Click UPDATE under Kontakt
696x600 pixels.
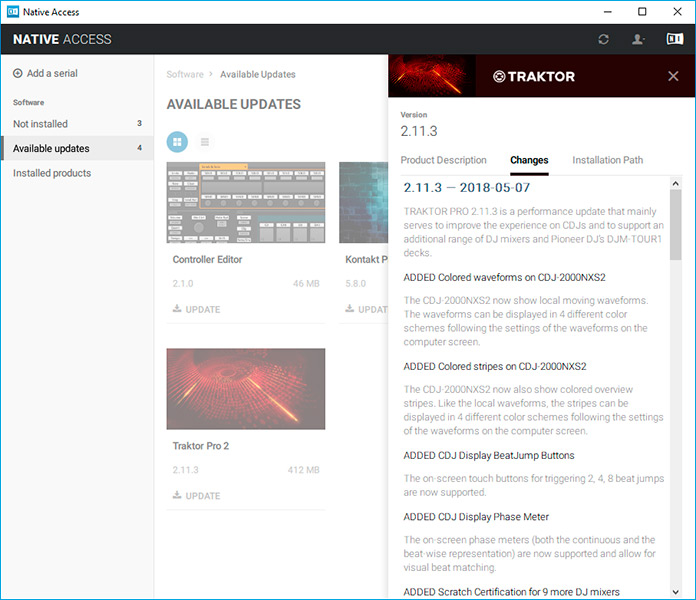373,309
